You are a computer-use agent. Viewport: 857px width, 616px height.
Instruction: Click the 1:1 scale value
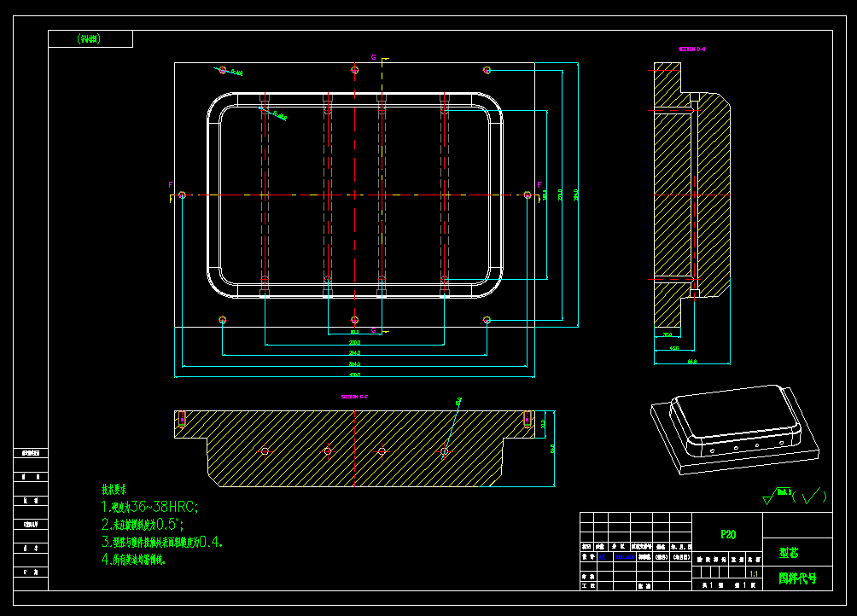click(x=754, y=574)
